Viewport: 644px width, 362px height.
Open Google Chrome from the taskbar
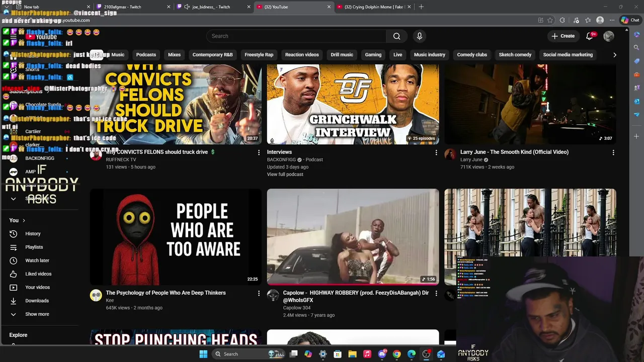(x=397, y=354)
